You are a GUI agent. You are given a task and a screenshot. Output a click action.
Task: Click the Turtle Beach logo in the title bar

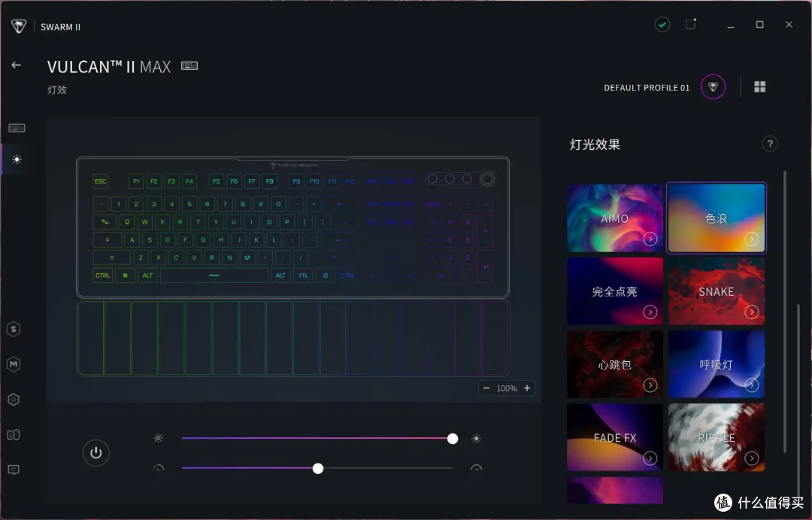pos(19,26)
